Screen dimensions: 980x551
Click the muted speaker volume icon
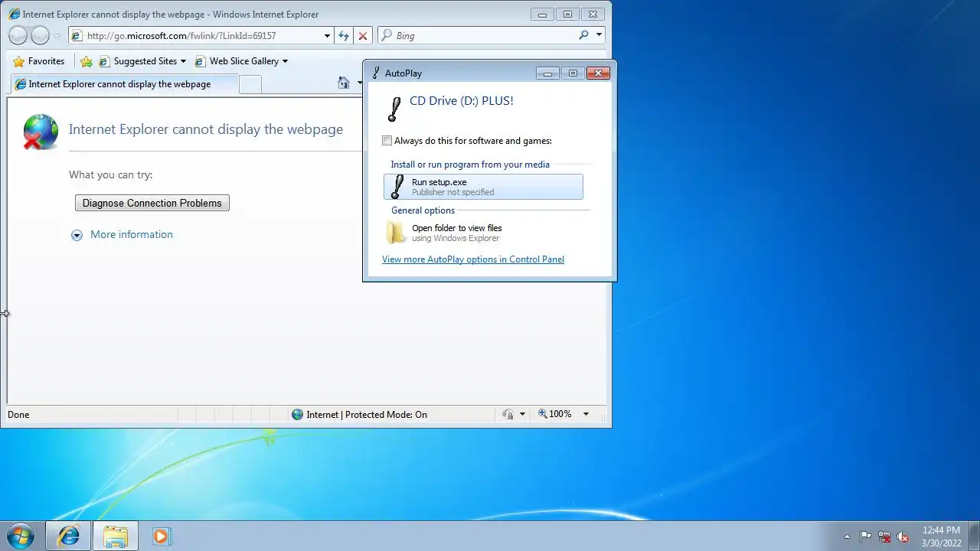click(x=903, y=536)
